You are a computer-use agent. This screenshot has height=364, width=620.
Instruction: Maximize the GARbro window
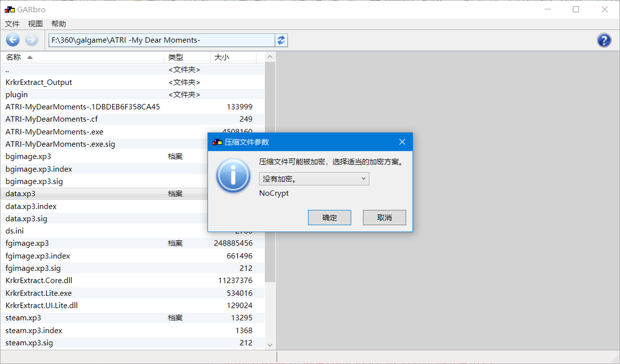click(576, 9)
